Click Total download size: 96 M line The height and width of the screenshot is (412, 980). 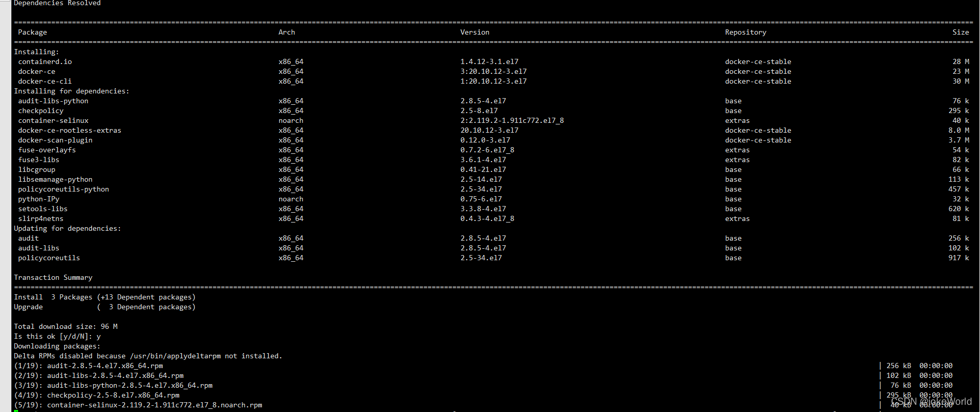pyautogui.click(x=66, y=326)
